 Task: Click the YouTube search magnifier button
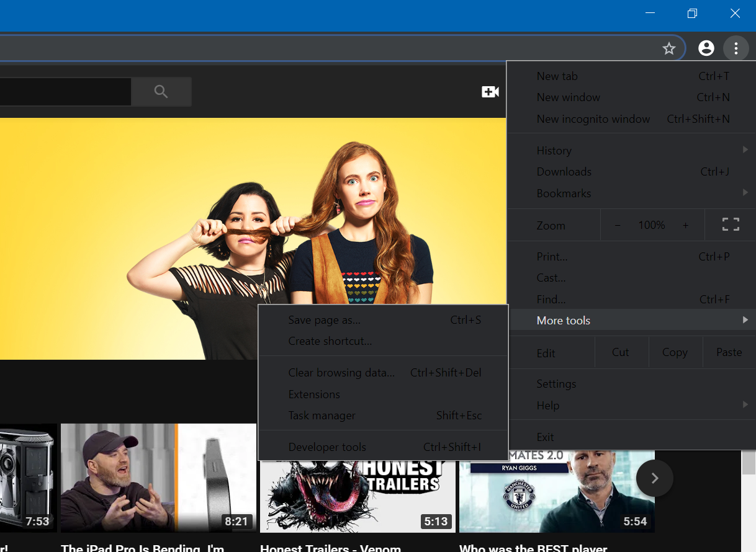[161, 92]
